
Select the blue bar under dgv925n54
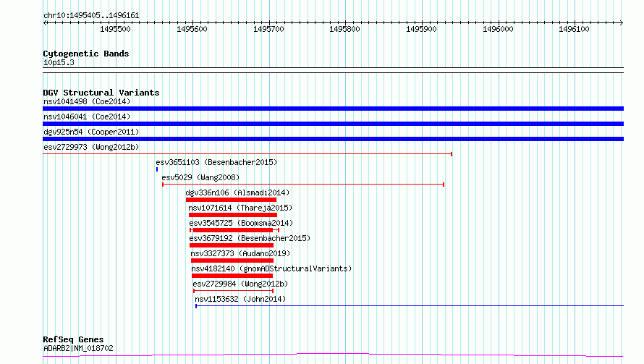[x=333, y=139]
